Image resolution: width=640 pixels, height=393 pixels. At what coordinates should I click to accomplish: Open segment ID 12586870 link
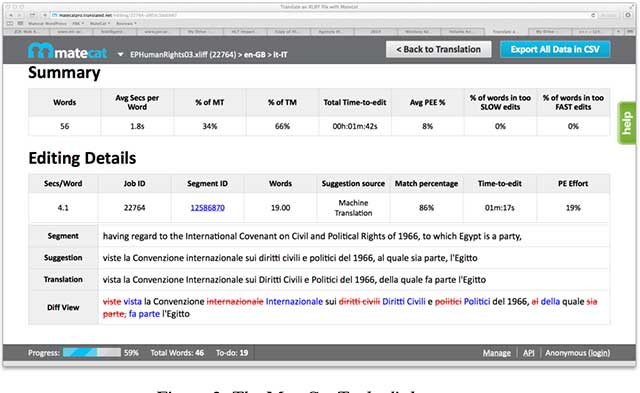click(207, 208)
